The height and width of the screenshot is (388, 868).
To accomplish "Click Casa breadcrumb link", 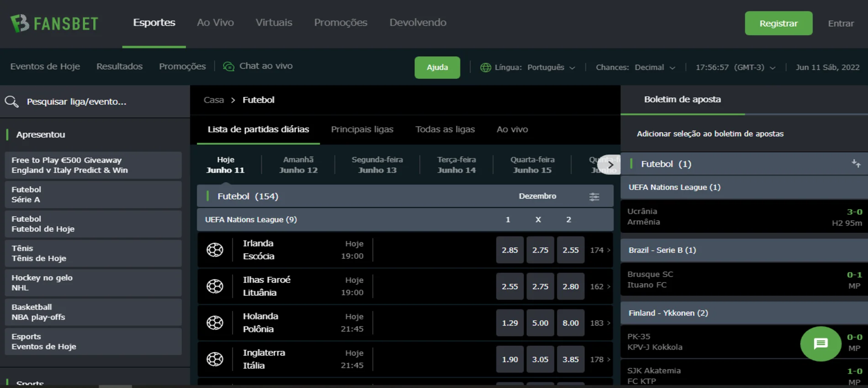I will pyautogui.click(x=214, y=100).
